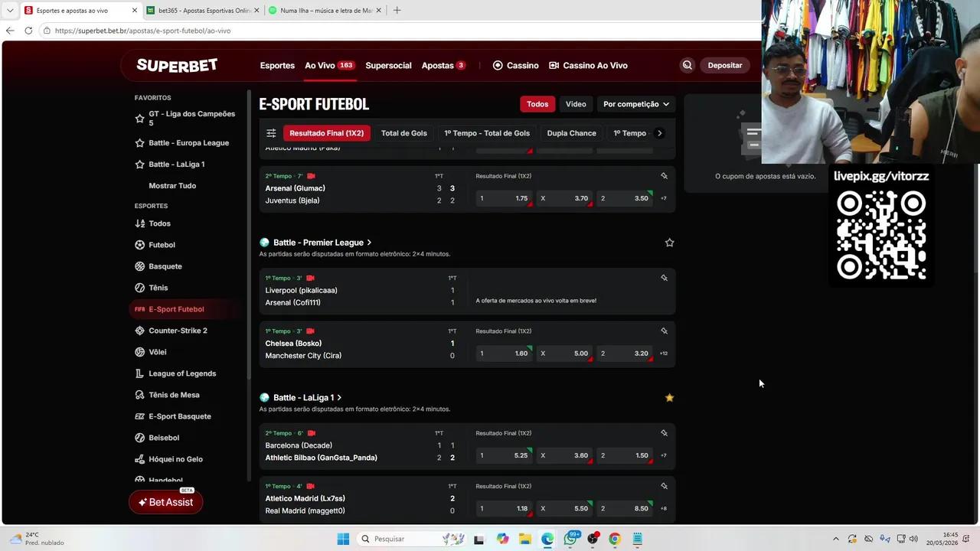This screenshot has height=551, width=980.
Task: Click the Superbet logo
Action: [177, 65]
